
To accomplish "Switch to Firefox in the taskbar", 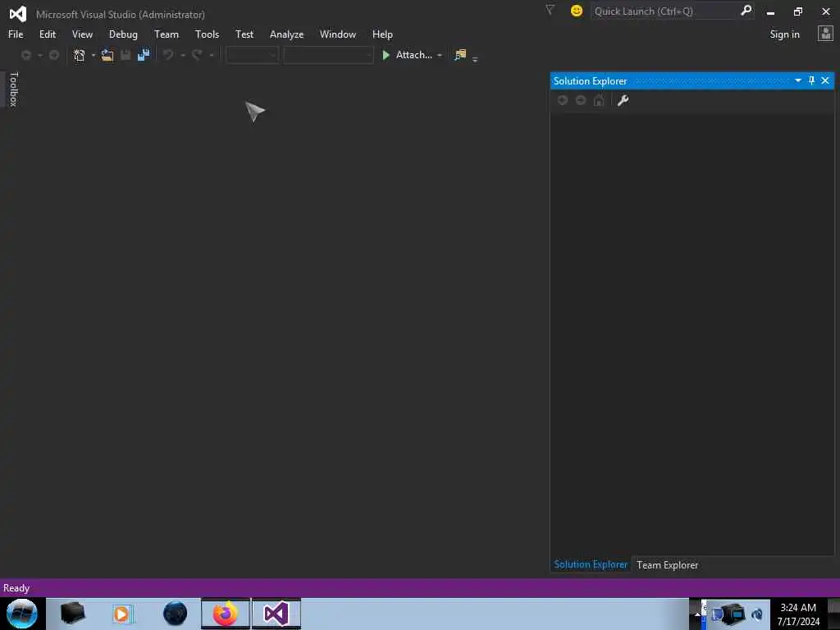I will click(x=226, y=614).
